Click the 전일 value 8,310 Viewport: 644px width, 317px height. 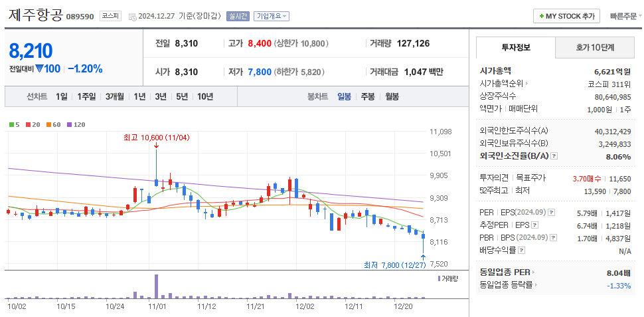tap(187, 43)
